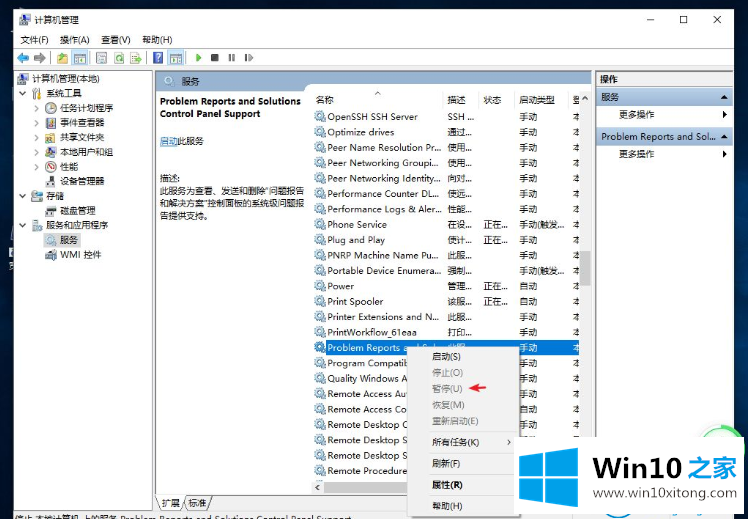The image size is (749, 519).
Task: Click the scroll-up arrow of services list
Action: [585, 98]
